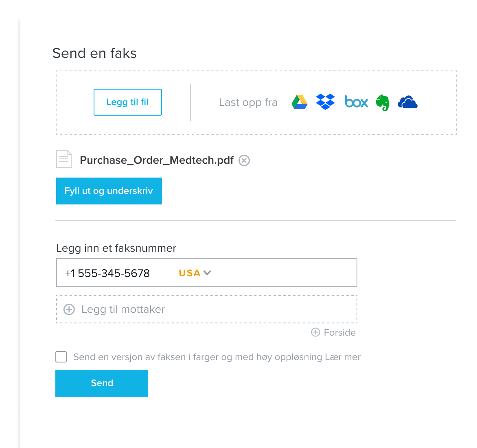Click the blue Send button
Image resolution: width=477 pixels, height=448 pixels.
click(x=102, y=383)
